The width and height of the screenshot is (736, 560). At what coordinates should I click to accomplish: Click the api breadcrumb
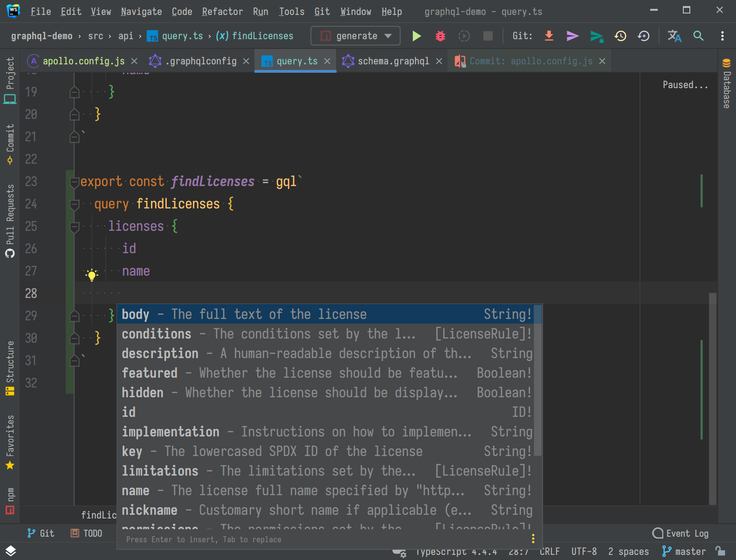coord(125,36)
